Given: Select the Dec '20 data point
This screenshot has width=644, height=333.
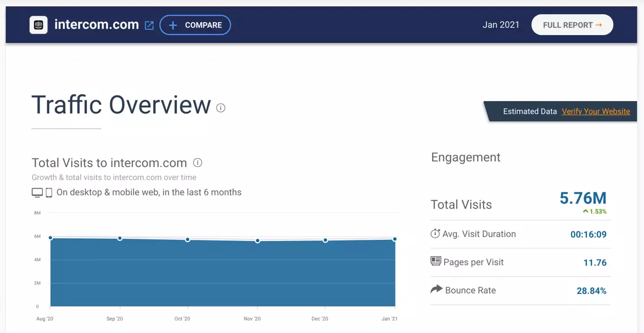Looking at the screenshot, I should pyautogui.click(x=325, y=240).
